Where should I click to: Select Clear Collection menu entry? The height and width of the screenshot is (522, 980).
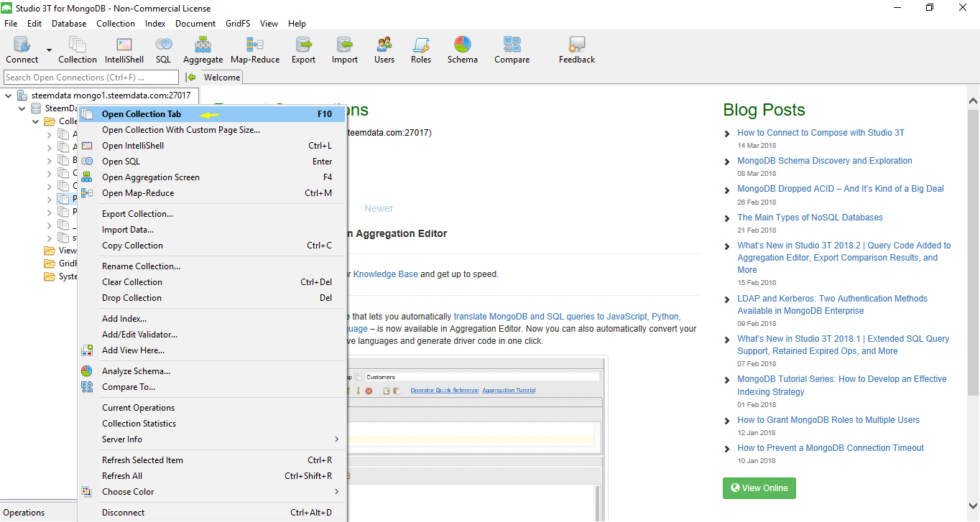213,282
